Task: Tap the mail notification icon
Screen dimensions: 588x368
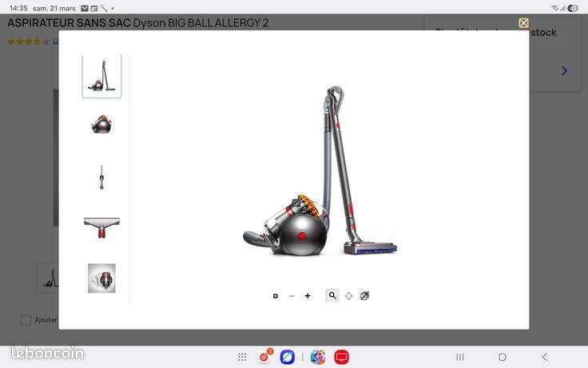Action: click(85, 8)
